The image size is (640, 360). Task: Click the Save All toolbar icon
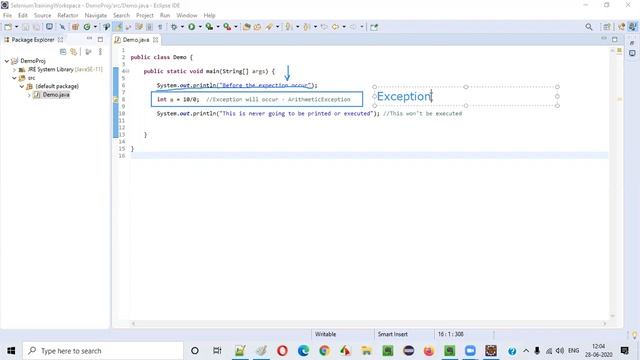(36, 27)
